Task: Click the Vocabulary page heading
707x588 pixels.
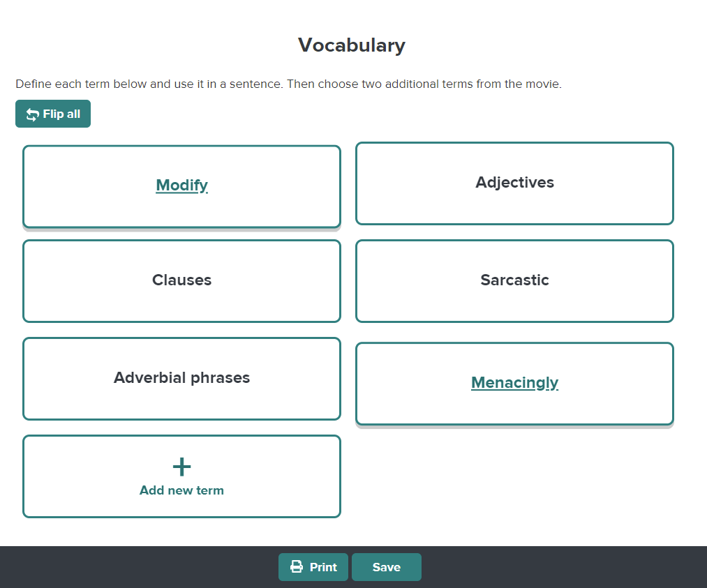Action: (351, 45)
